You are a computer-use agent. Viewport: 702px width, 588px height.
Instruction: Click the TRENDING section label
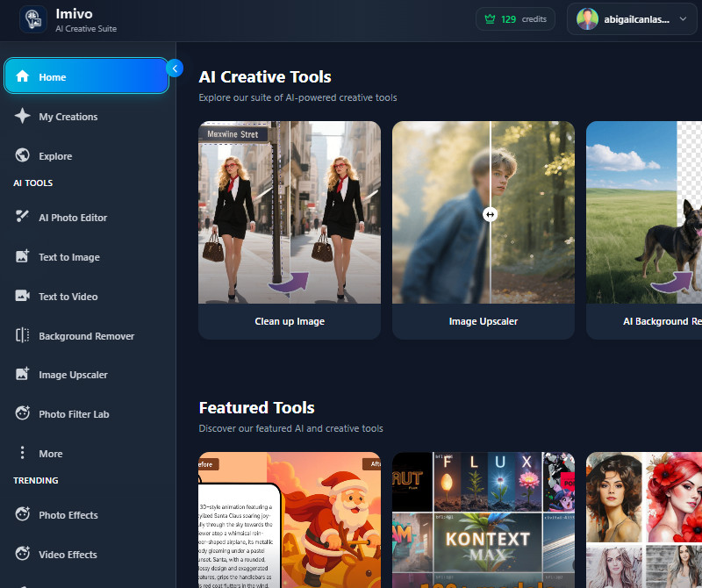(36, 480)
